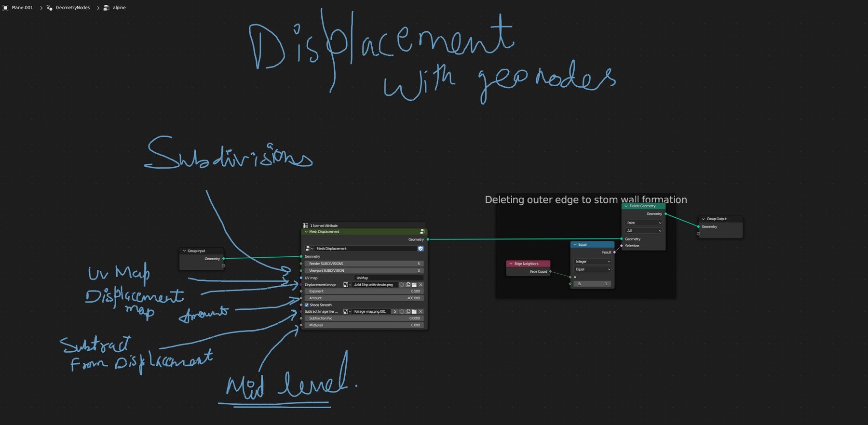Click Viewport SUBDIVISION value field
This screenshot has height=425, width=868.
364,270
